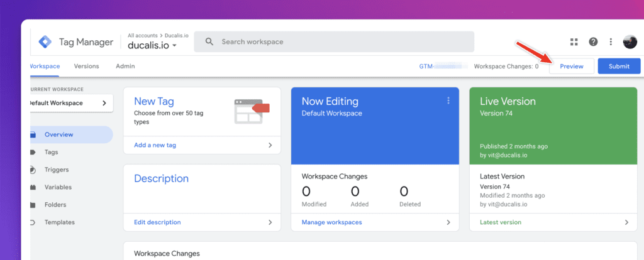This screenshot has height=260, width=644.
Task: Click the Tag Manager logo icon
Action: [x=45, y=42]
